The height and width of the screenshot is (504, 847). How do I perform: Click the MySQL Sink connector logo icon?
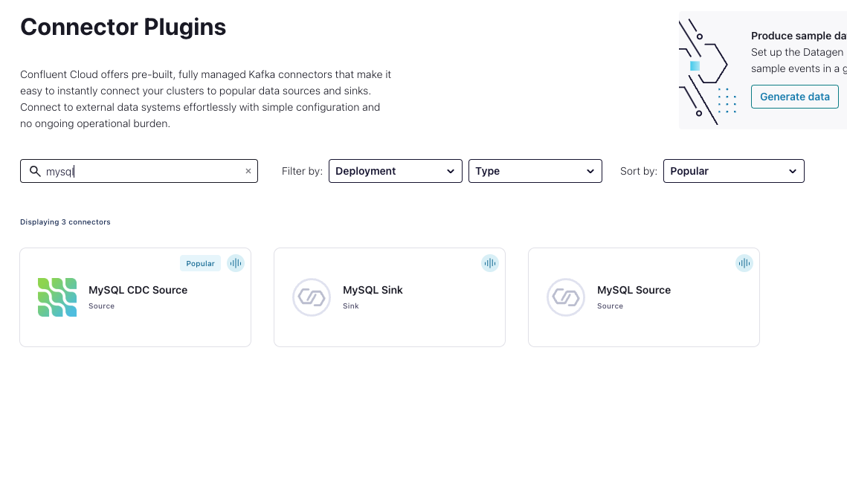(312, 297)
